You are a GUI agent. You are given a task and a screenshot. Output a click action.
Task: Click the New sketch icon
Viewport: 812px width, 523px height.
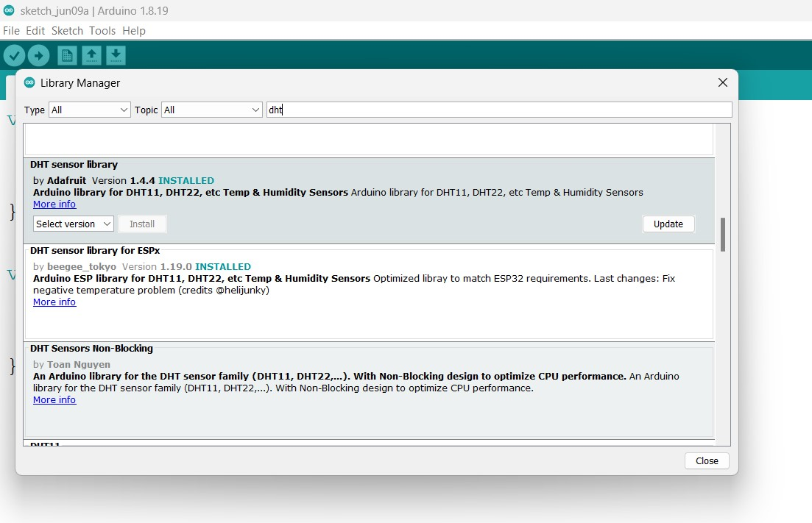[x=67, y=55]
